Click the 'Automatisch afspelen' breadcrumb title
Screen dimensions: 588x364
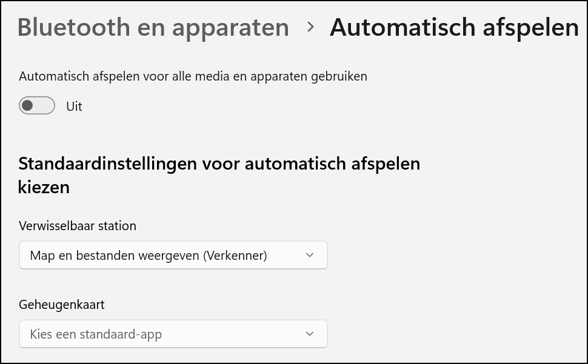pos(453,27)
